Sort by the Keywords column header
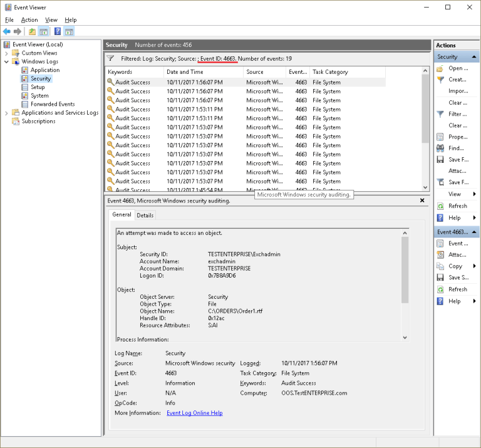This screenshot has width=481, height=448. click(x=135, y=72)
